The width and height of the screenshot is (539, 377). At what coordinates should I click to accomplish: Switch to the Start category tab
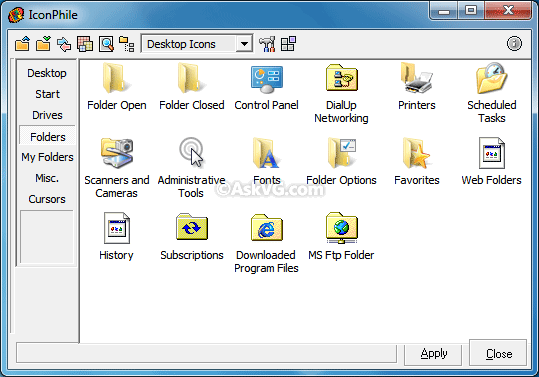(x=47, y=94)
